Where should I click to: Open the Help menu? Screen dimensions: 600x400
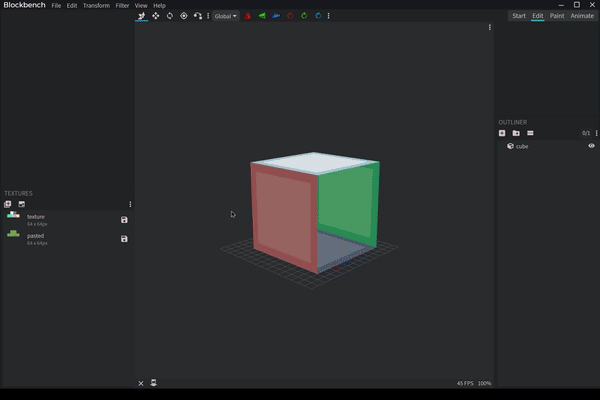[159, 6]
